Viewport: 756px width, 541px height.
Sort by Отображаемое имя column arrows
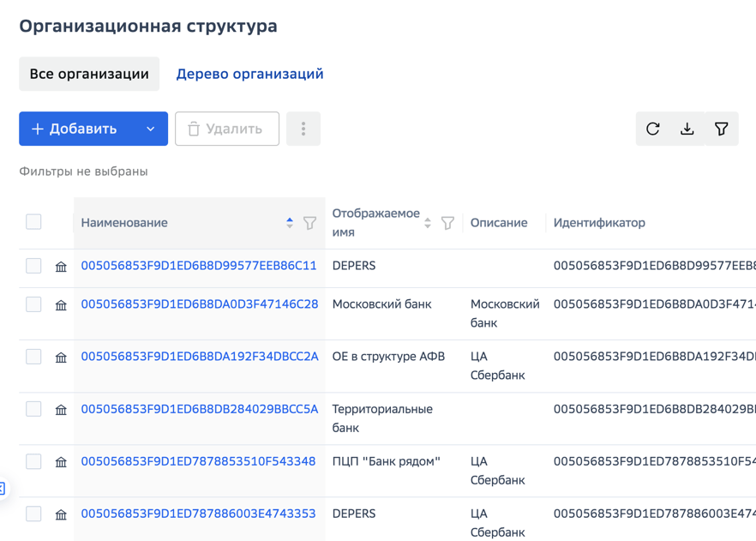click(x=428, y=223)
